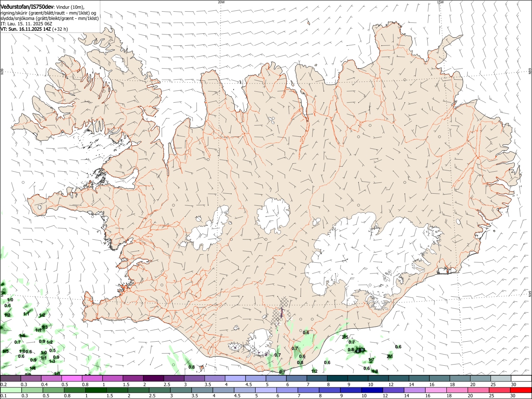Click the '1.7' precipitation value on the map

[x=371, y=360]
